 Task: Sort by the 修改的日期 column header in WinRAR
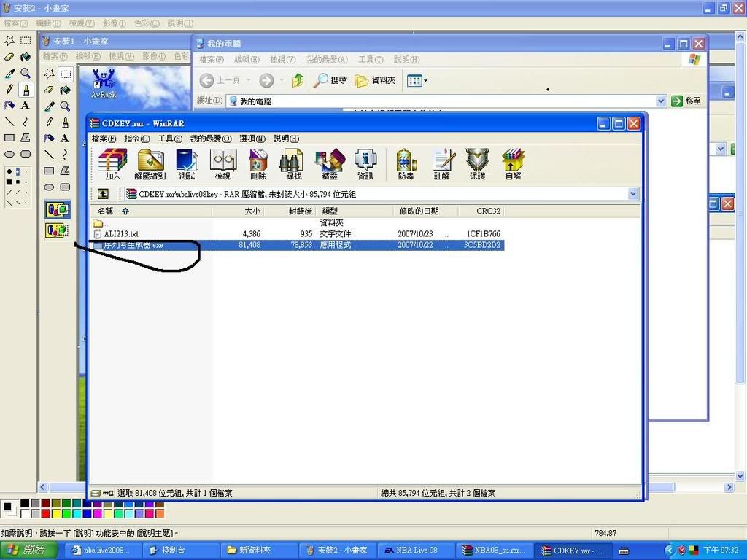[426, 211]
